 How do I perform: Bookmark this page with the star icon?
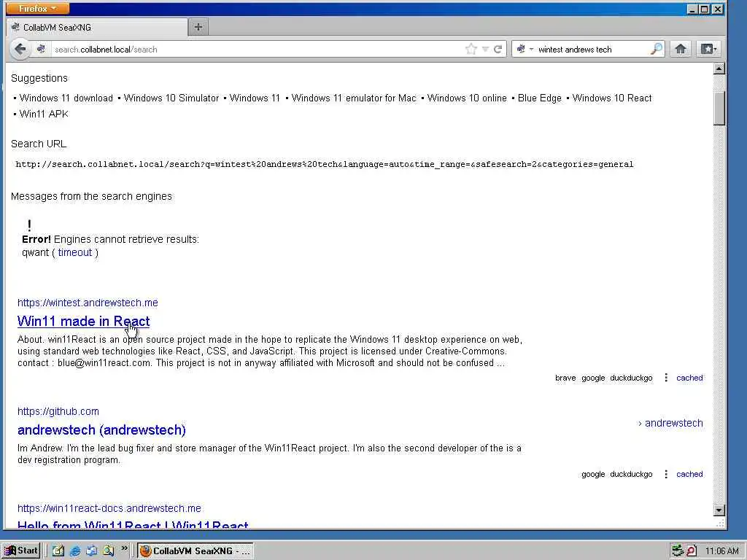point(471,49)
